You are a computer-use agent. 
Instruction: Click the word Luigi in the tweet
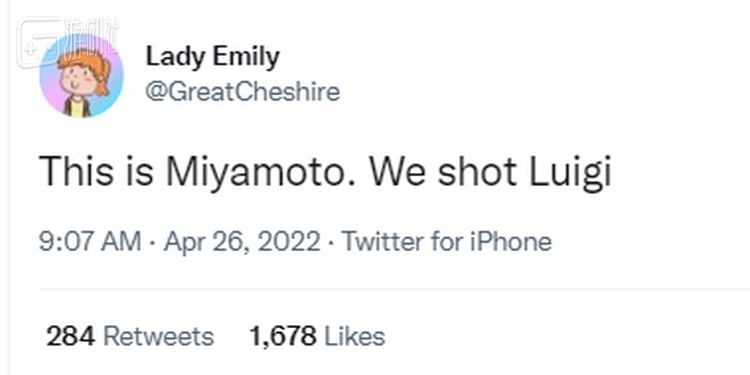pos(570,172)
